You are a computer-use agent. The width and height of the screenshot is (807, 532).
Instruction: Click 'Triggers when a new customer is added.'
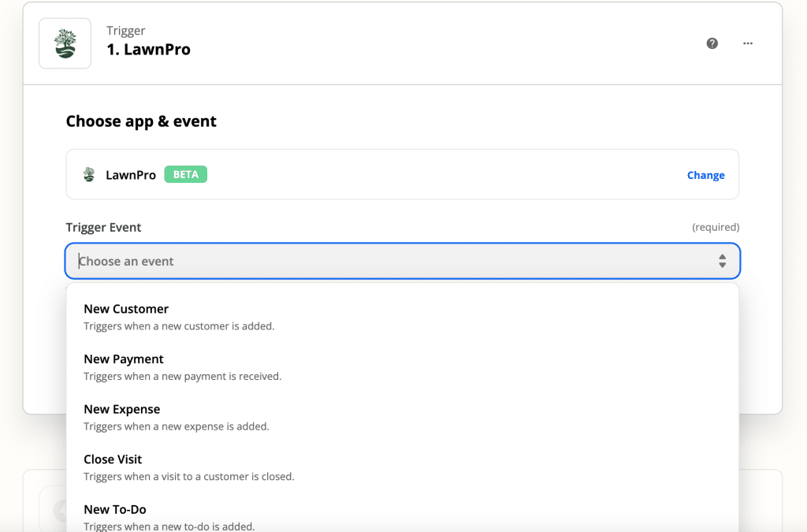click(x=179, y=326)
